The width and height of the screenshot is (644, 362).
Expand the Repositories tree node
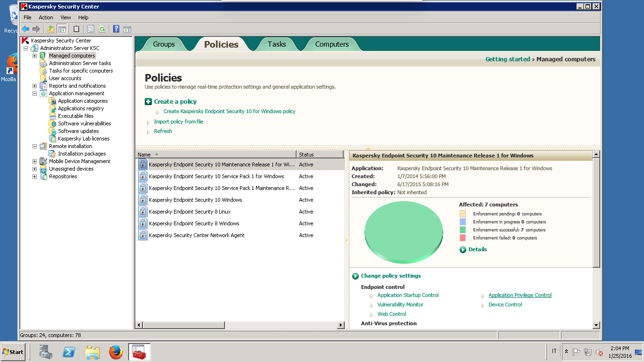click(34, 176)
